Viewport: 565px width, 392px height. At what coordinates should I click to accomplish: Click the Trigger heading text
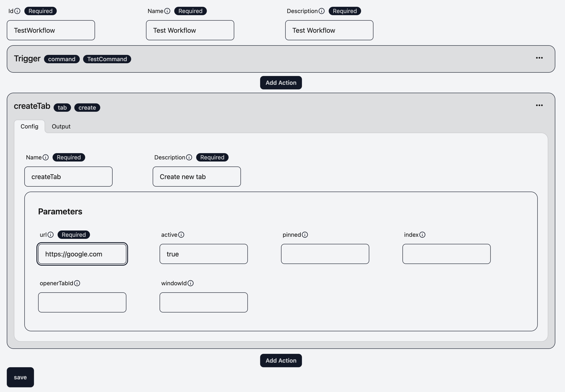pyautogui.click(x=27, y=59)
